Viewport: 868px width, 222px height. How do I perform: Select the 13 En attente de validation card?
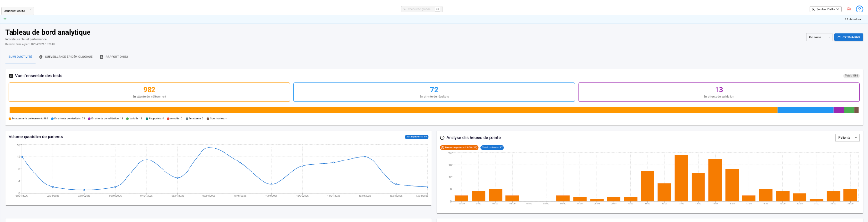point(718,92)
